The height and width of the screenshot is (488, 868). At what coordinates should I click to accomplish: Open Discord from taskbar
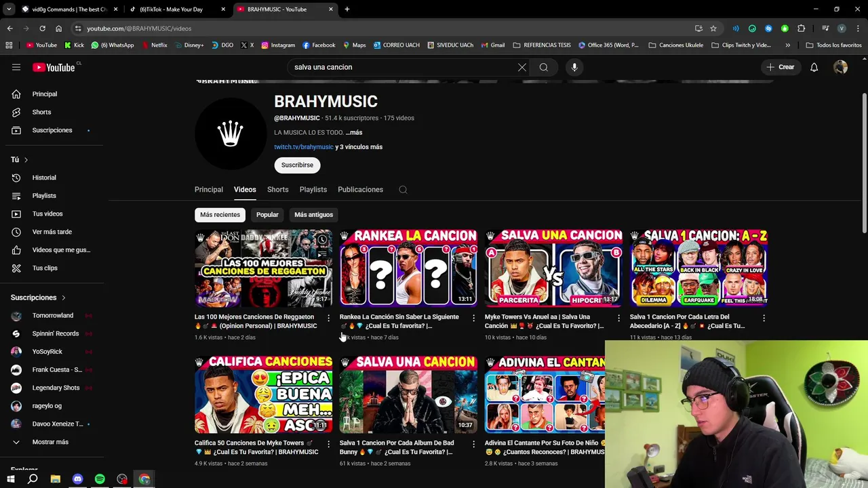coord(77,479)
